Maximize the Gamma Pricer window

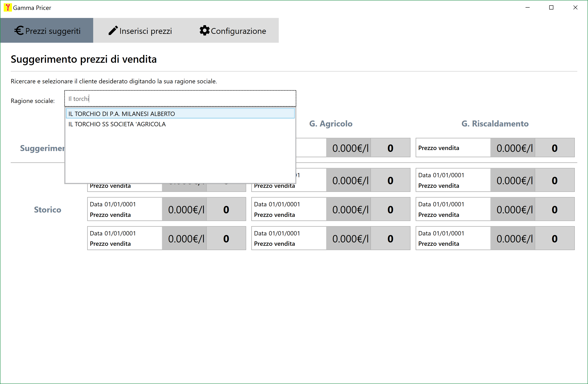tap(551, 8)
